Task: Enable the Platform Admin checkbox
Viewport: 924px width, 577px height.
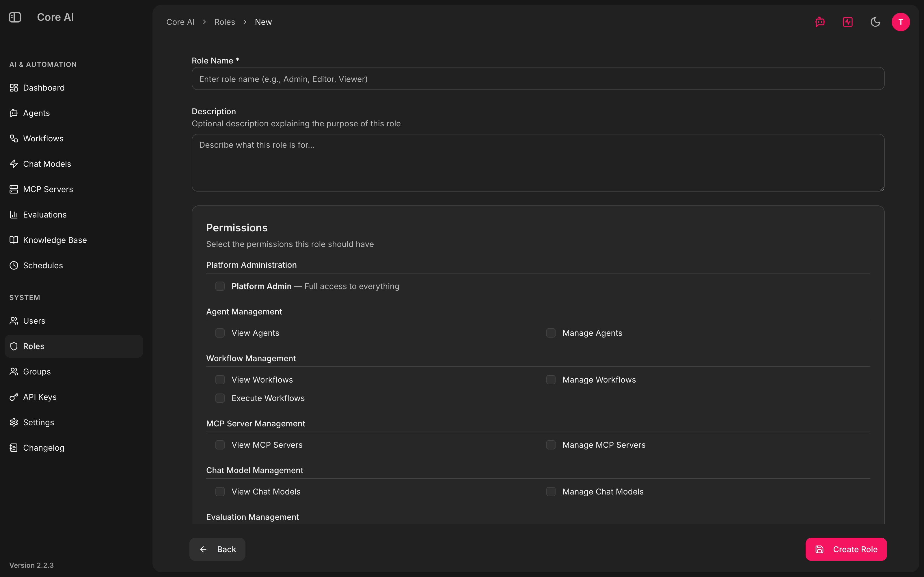Action: click(x=220, y=286)
